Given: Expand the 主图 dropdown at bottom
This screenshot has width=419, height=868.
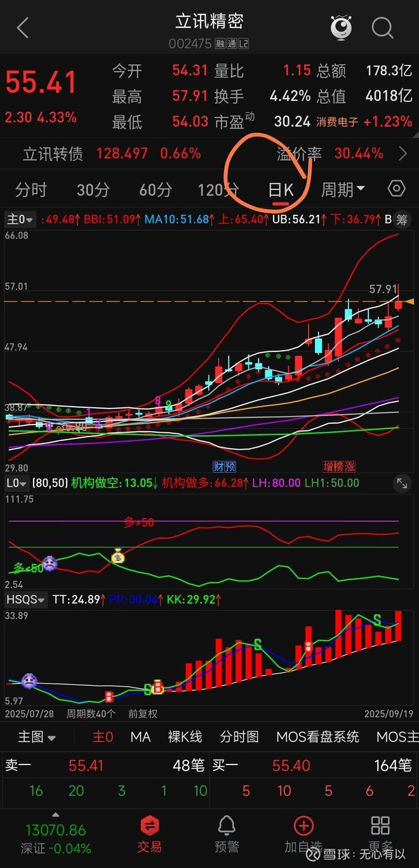Looking at the screenshot, I should coord(37,737).
